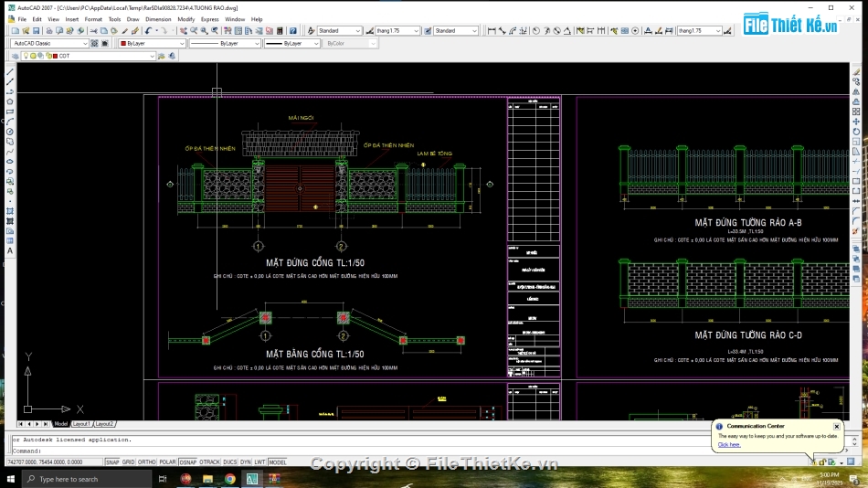Select the Multiline Text tool

10,251
